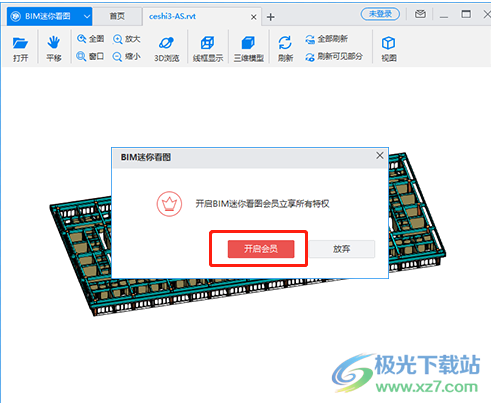The width and height of the screenshot is (491, 403).
Task: Click the 未登录 login button
Action: click(x=380, y=14)
